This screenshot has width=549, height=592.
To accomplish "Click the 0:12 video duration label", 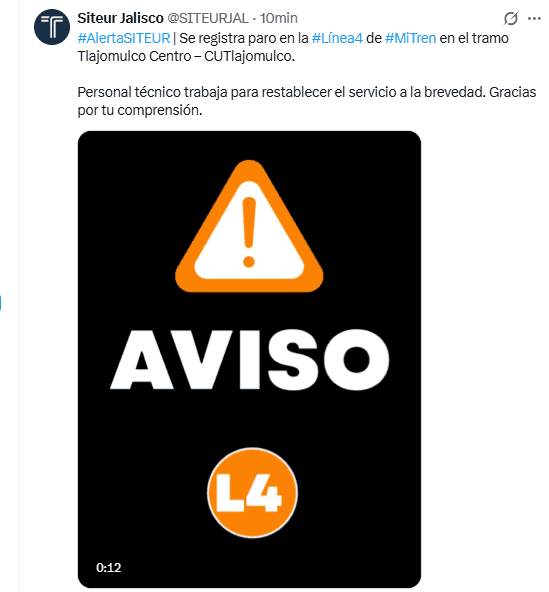I will tap(109, 567).
